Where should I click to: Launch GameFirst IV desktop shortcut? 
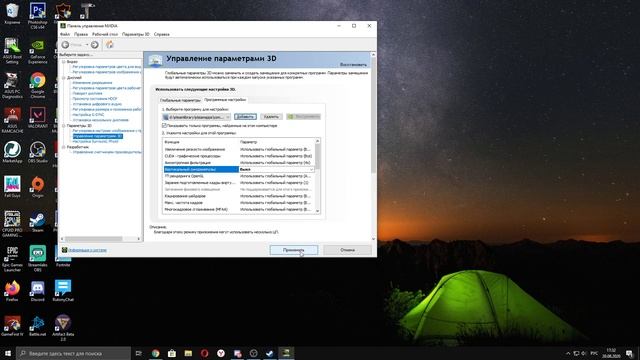coord(12,325)
